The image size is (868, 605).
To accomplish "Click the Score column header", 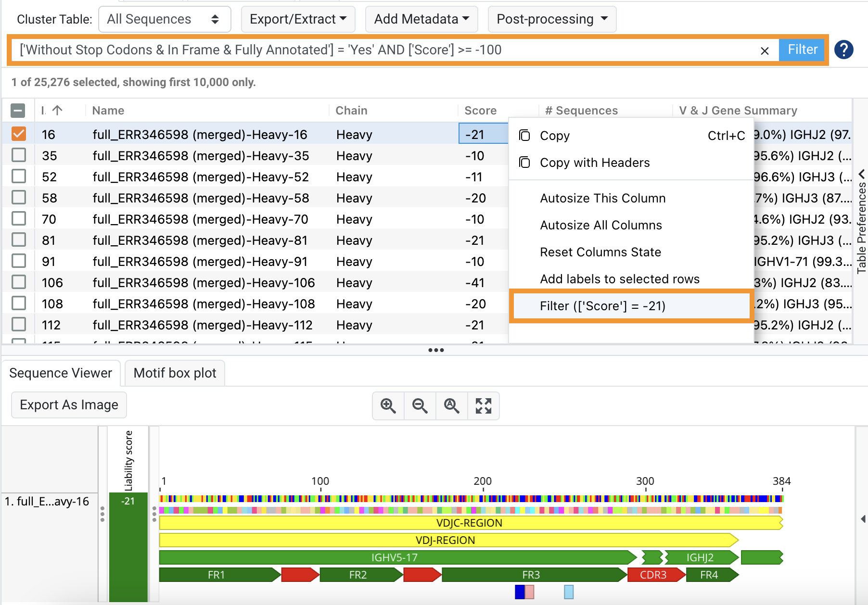I will [x=480, y=111].
